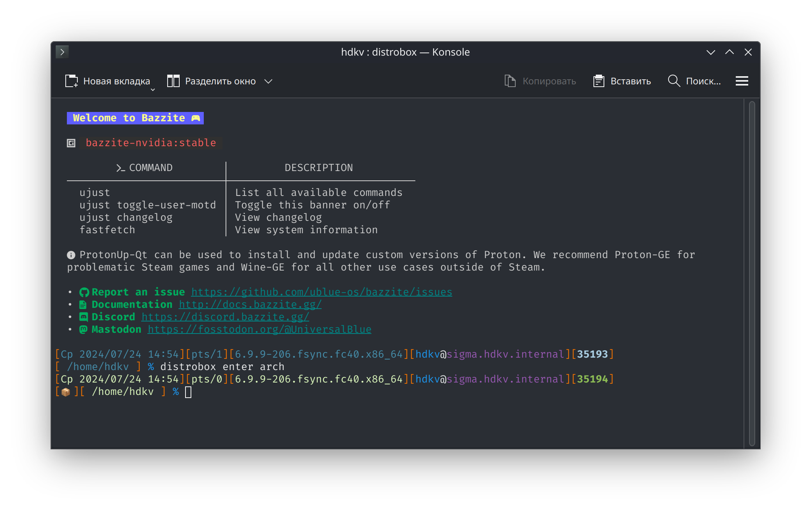
Task: Click the terminal icon in the title bar
Action: [x=62, y=52]
